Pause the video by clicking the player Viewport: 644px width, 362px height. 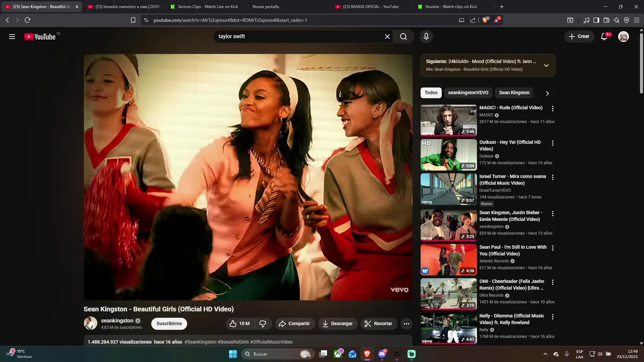(x=248, y=177)
